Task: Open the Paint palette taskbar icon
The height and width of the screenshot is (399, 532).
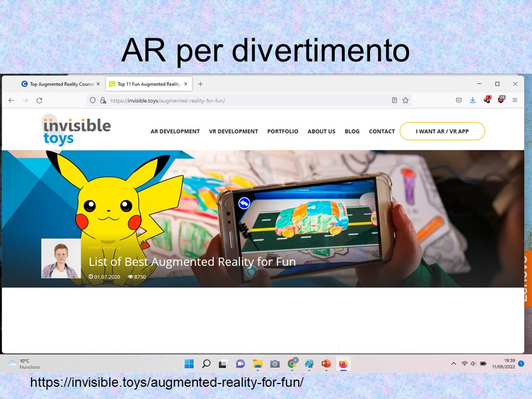Action: pyautogui.click(x=309, y=364)
